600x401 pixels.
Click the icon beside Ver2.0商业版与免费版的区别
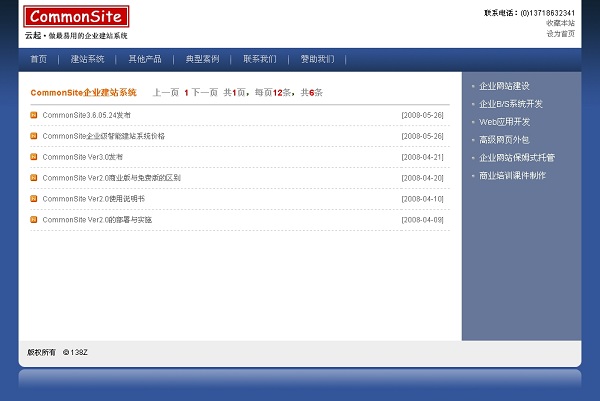point(34,178)
